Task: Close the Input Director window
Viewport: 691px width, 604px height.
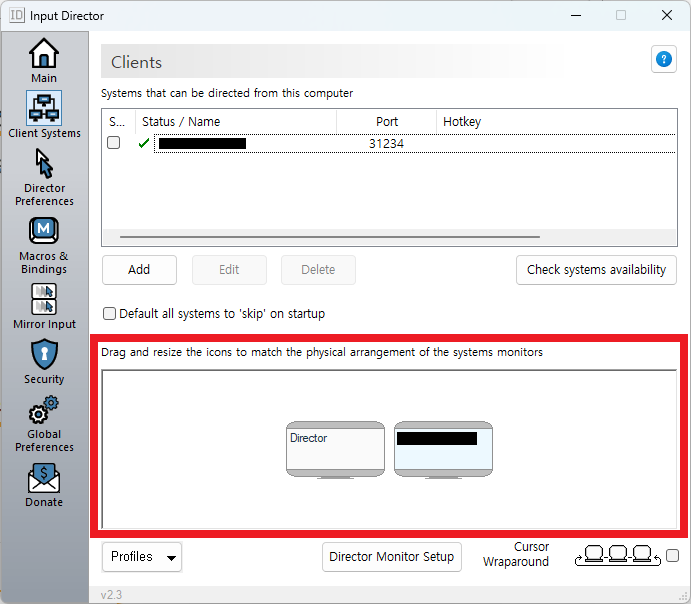Action: (x=667, y=15)
